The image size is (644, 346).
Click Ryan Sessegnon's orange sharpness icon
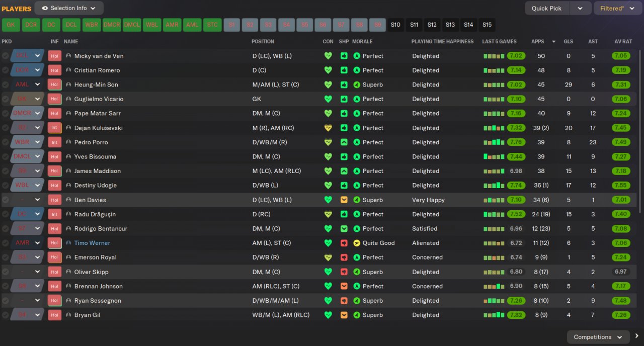tap(344, 301)
